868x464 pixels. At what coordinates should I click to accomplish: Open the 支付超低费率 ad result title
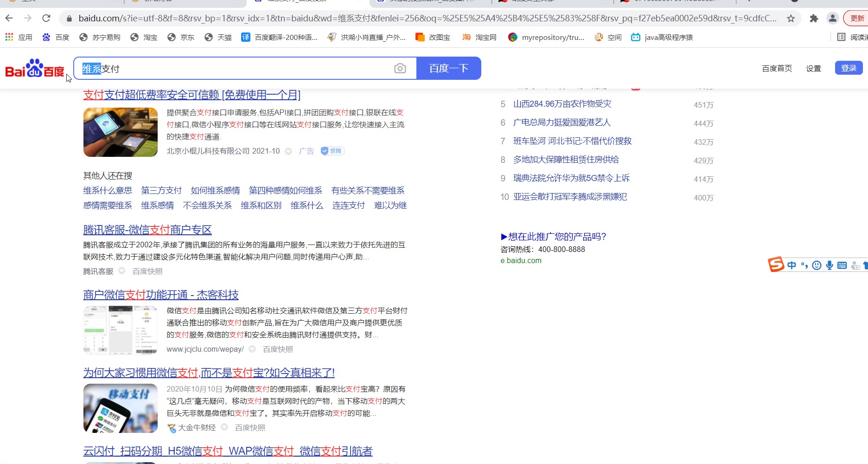pos(192,95)
